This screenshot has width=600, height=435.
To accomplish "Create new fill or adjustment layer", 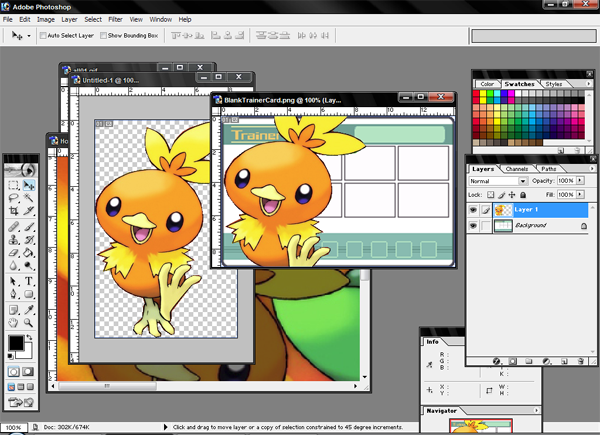I will pyautogui.click(x=546, y=361).
